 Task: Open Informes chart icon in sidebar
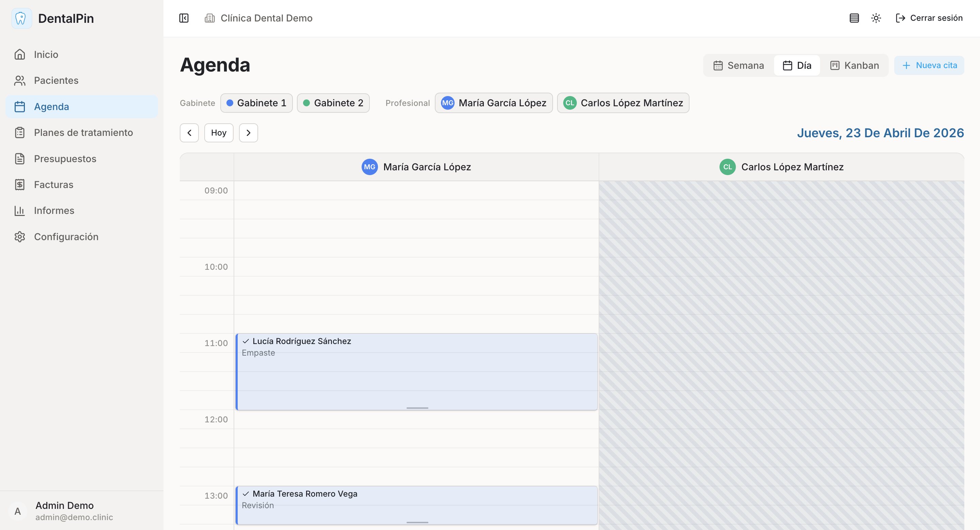click(20, 211)
